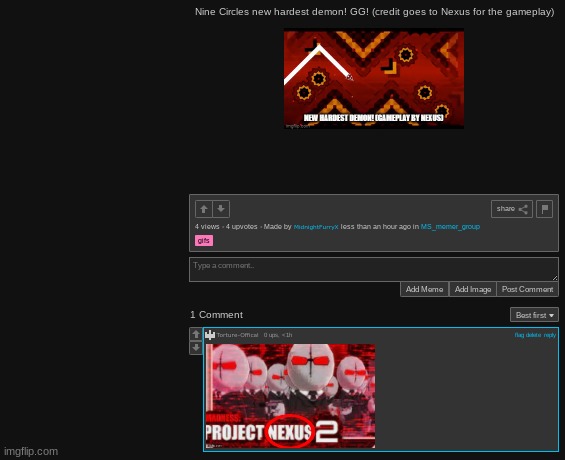Click Add Image button
Viewport: 565px width, 460px height.
(473, 289)
